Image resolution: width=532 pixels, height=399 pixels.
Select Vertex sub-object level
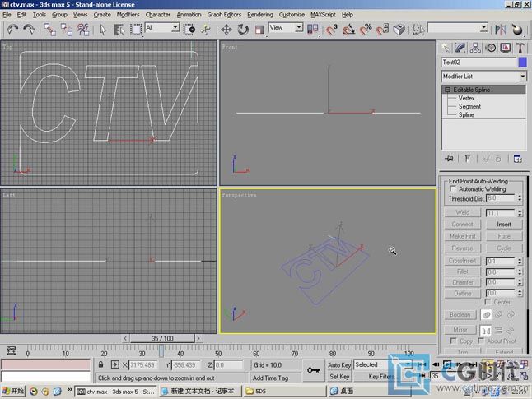[x=466, y=98]
